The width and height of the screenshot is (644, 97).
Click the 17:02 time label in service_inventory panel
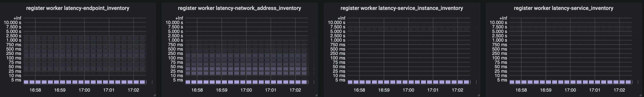click(619, 90)
